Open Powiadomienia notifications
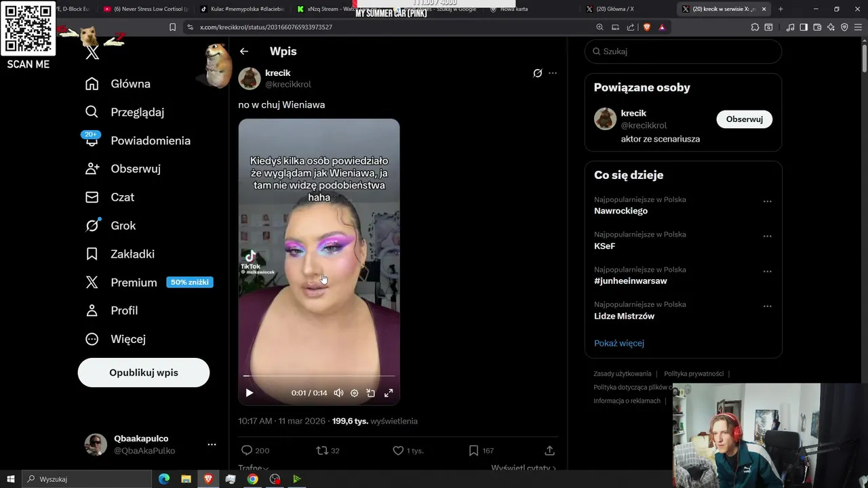The height and width of the screenshot is (488, 868). click(x=138, y=141)
